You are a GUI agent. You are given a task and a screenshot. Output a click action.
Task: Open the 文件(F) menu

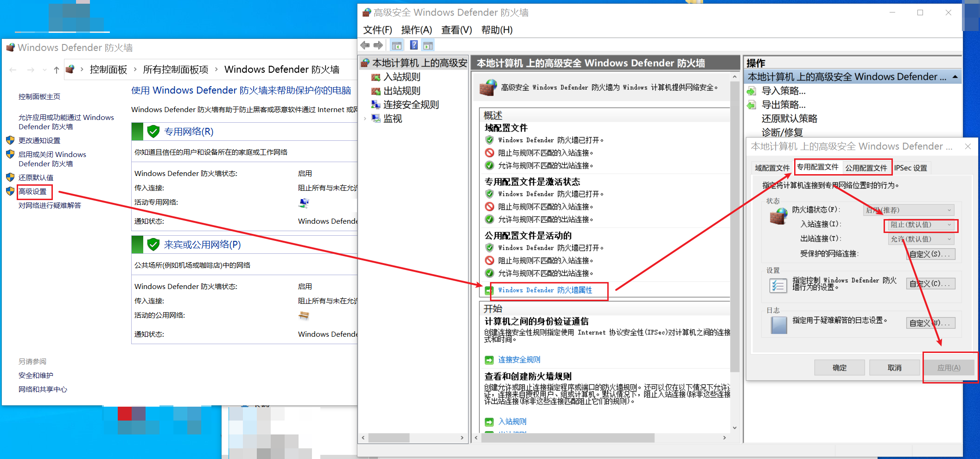pyautogui.click(x=377, y=30)
